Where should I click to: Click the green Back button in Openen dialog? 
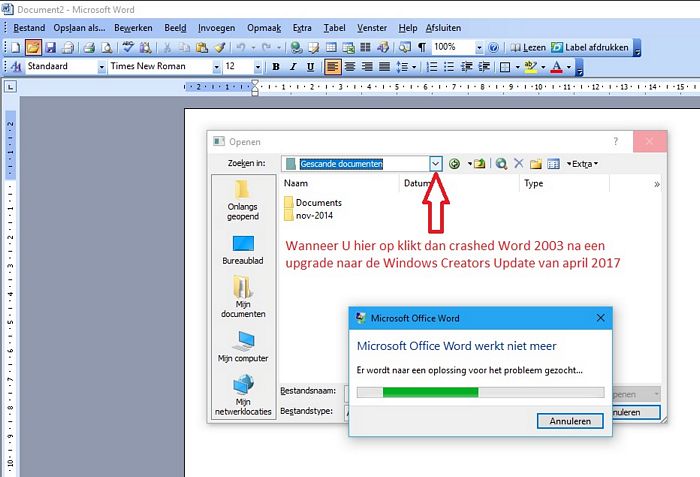pyautogui.click(x=454, y=164)
